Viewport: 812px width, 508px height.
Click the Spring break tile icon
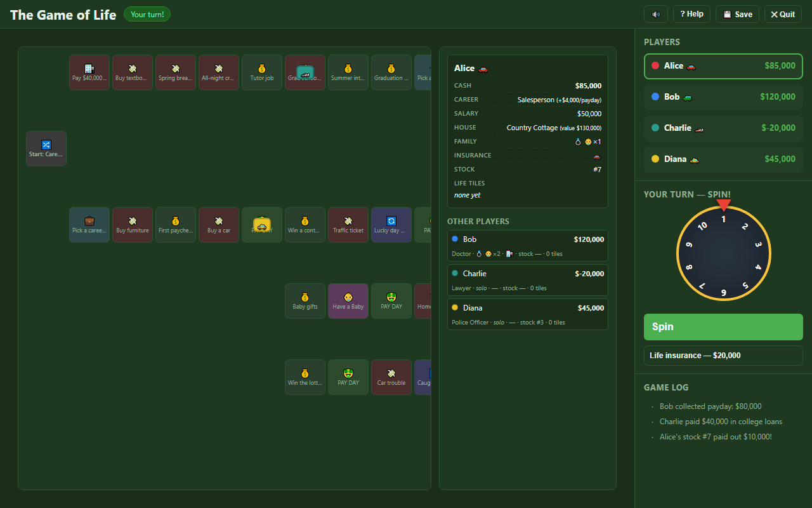click(x=176, y=69)
